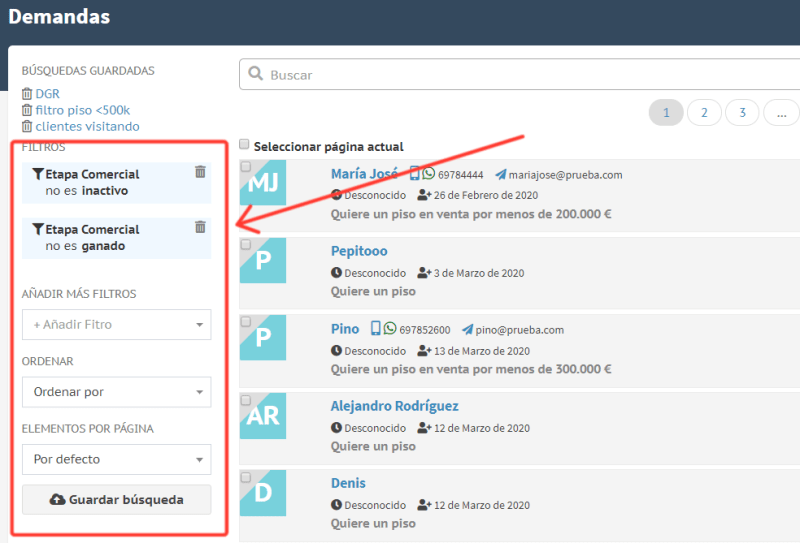The width and height of the screenshot is (800, 543).
Task: Check the Seleccionar página actual checkbox
Action: pyautogui.click(x=245, y=145)
